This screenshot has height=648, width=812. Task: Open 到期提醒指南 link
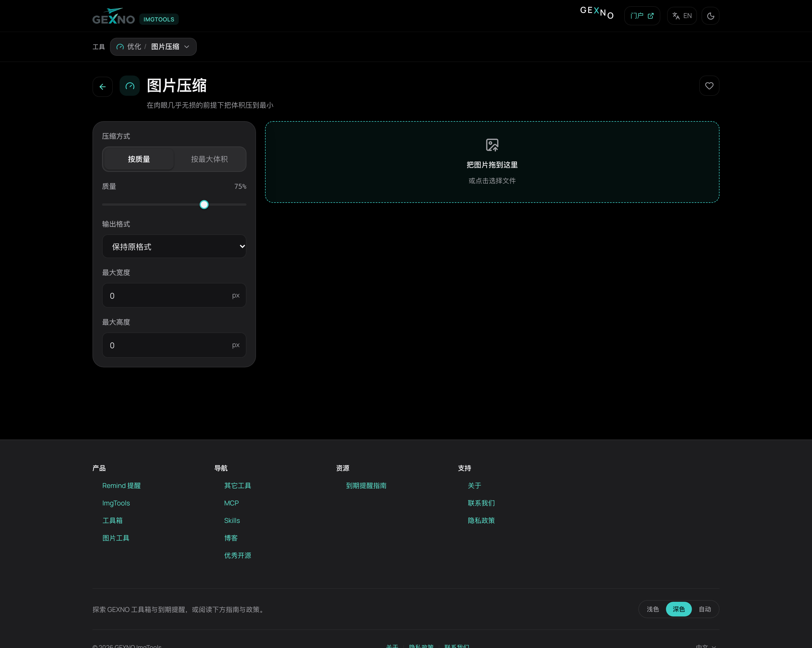[366, 485]
